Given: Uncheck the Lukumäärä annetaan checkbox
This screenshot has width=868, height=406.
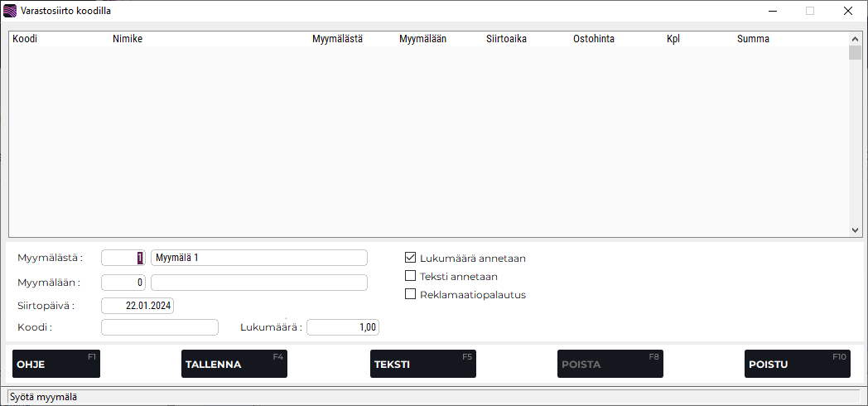Looking at the screenshot, I should [410, 258].
